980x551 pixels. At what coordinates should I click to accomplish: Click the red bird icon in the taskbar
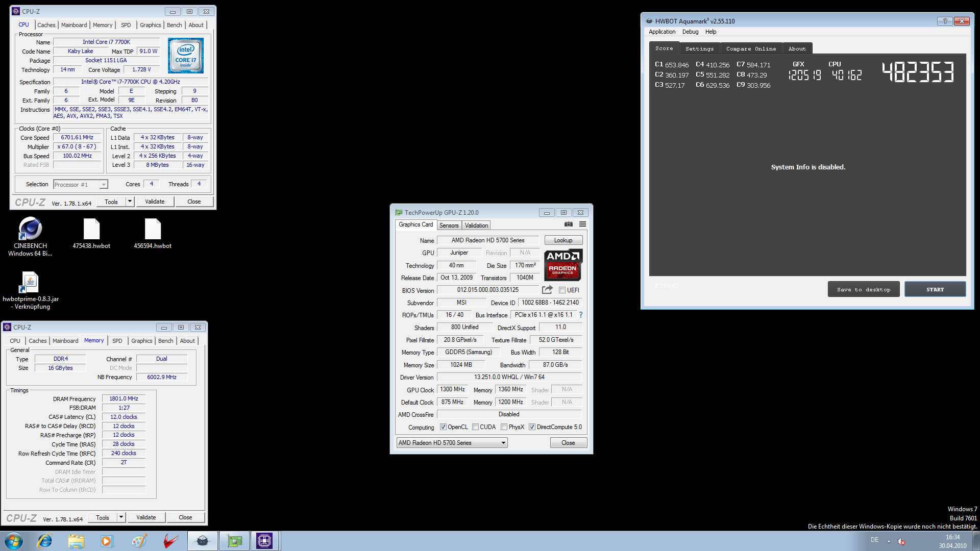click(170, 541)
